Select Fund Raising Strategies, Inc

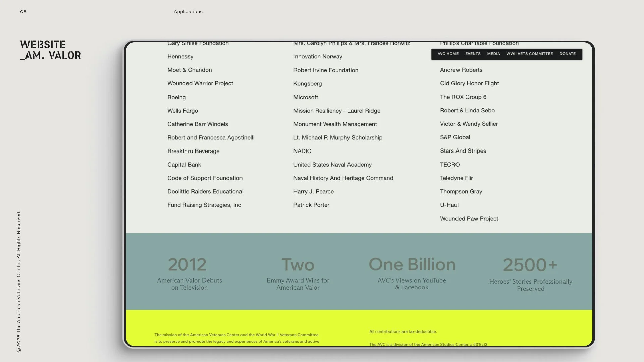(x=204, y=205)
